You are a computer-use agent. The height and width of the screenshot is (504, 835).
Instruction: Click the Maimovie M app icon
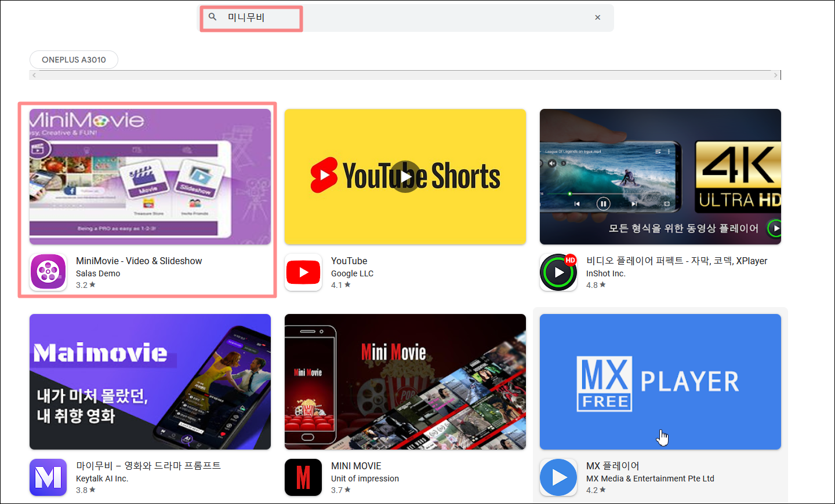[48, 477]
